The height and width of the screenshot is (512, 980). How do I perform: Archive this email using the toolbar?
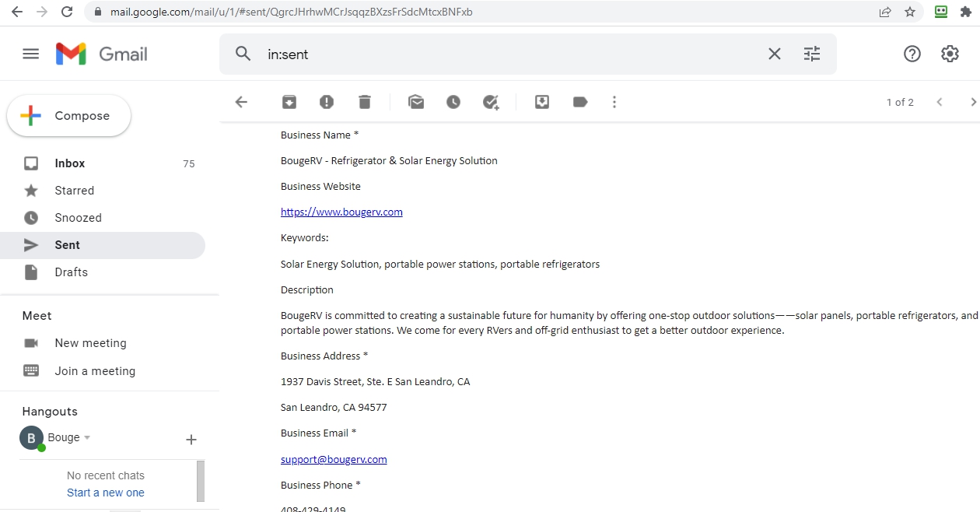tap(289, 102)
